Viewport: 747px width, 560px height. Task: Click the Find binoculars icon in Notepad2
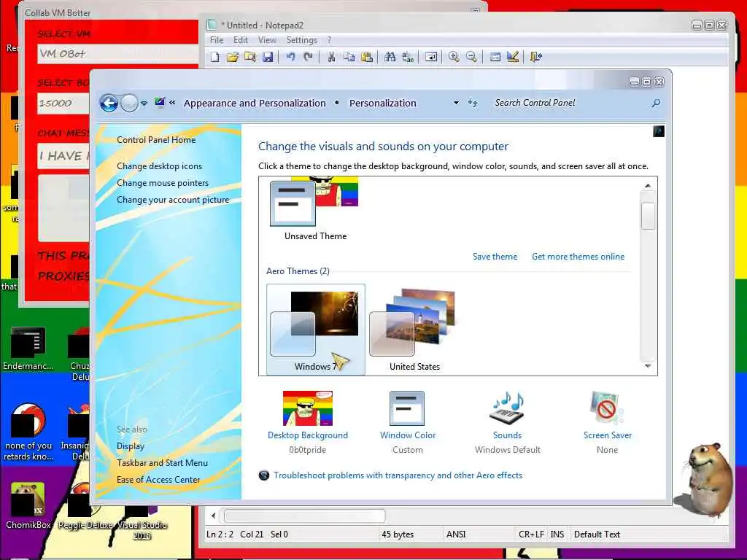coord(390,57)
